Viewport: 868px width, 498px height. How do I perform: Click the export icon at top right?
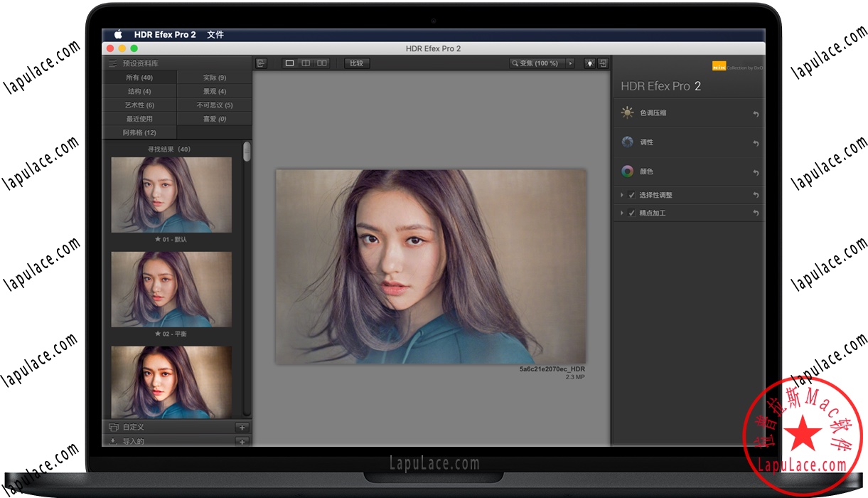pyautogui.click(x=602, y=63)
